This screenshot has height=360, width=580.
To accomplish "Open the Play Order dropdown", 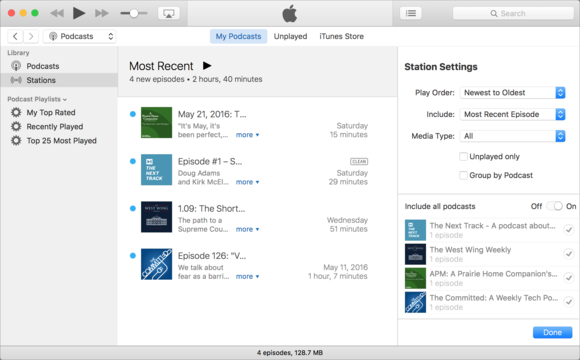I will (x=512, y=92).
